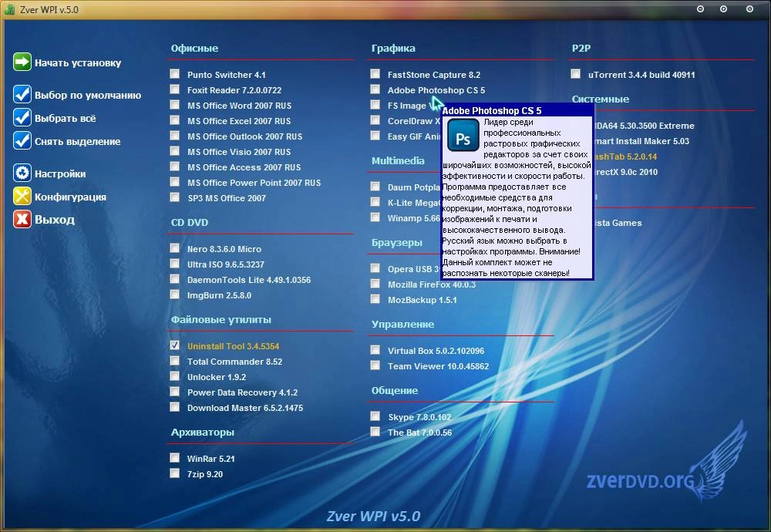Click the 'Общение' category heading
The height and width of the screenshot is (532, 771).
click(395, 390)
